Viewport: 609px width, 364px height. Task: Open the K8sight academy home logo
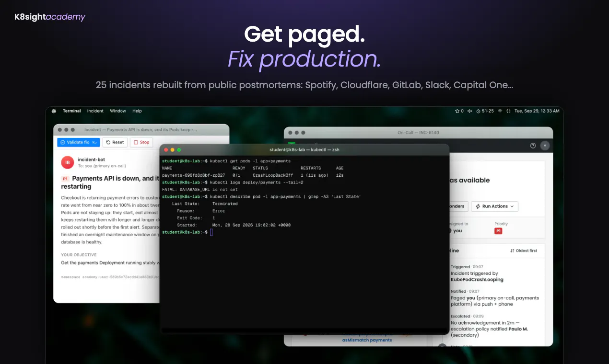(x=50, y=17)
